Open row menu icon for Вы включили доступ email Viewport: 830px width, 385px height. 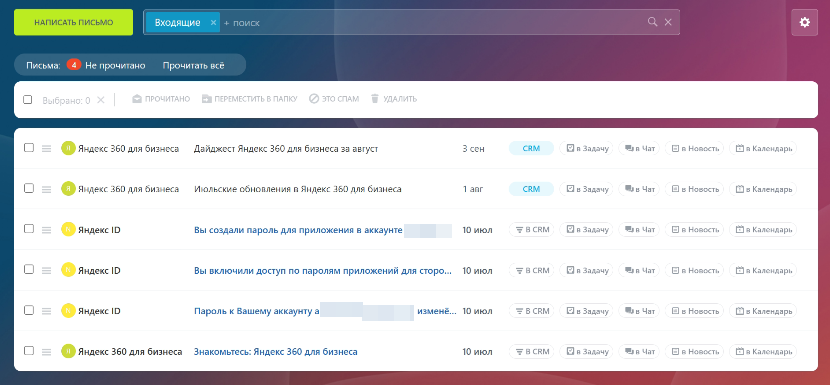click(x=47, y=271)
